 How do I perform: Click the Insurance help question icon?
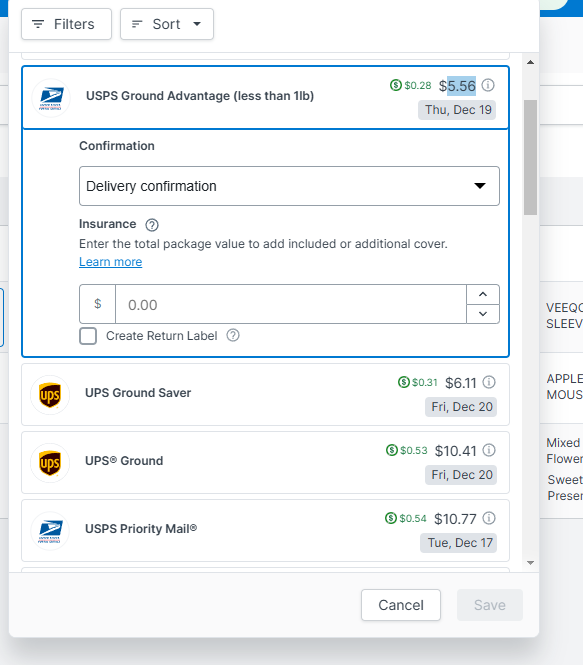pyautogui.click(x=152, y=224)
